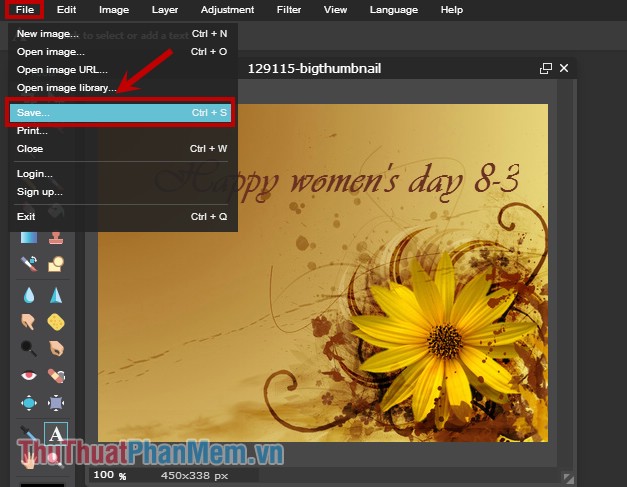Open the Adjustment menu
Image resolution: width=627 pixels, height=487 pixels.
point(227,10)
